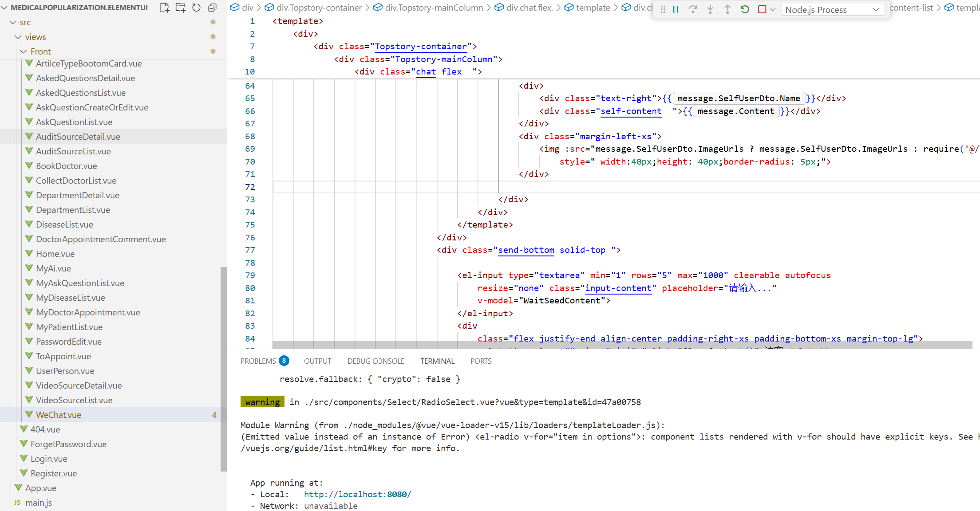Click the explorer vertical scrollbar

pos(224,369)
